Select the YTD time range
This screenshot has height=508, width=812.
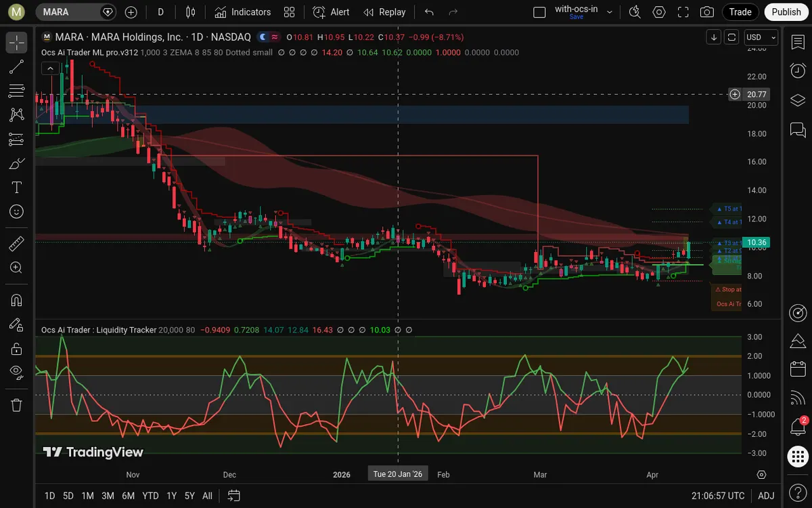coord(151,496)
